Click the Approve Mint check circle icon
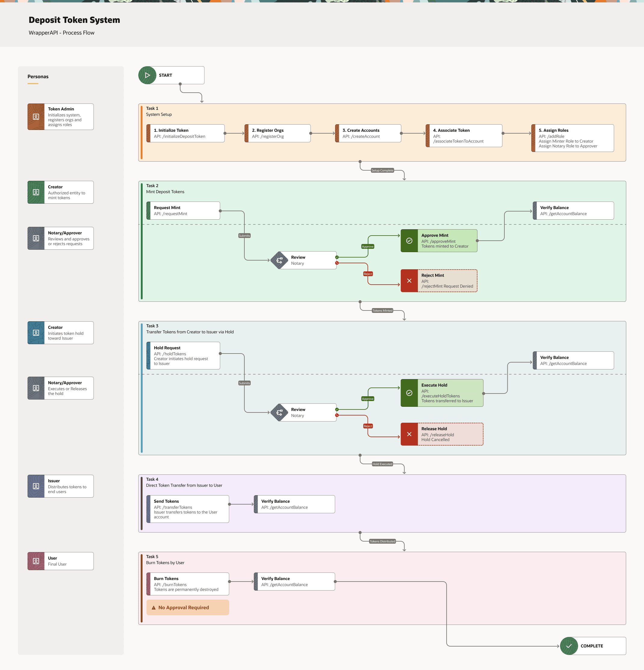 (x=409, y=241)
